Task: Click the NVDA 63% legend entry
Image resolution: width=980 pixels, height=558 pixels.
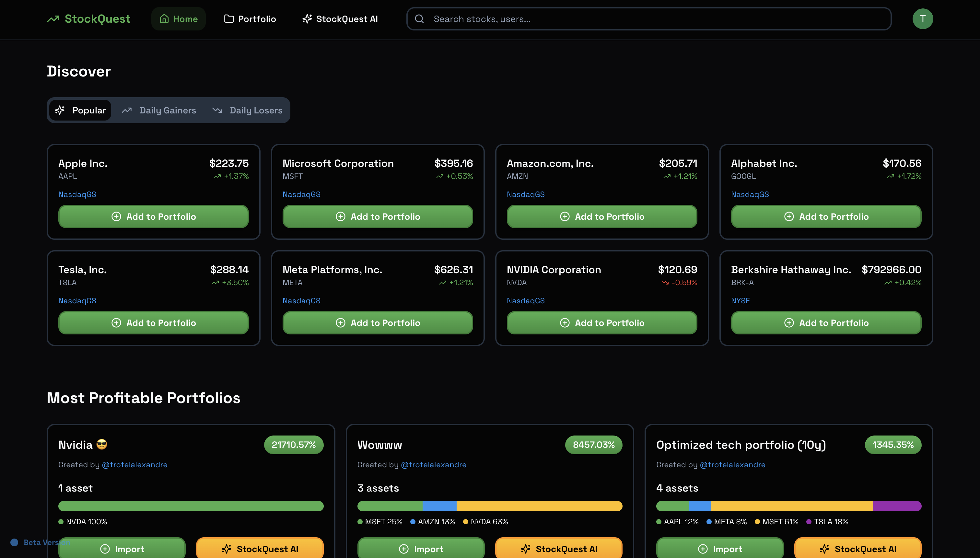Action: [485, 522]
